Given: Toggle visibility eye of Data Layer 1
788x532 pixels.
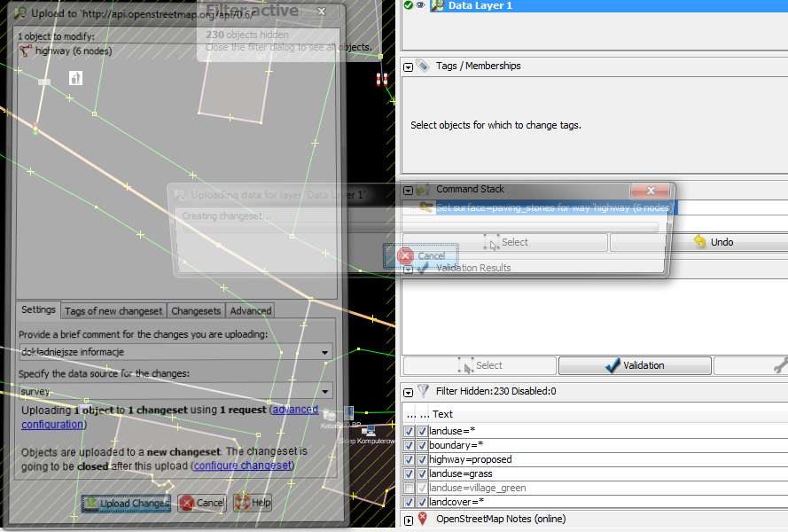Looking at the screenshot, I should (x=420, y=5).
